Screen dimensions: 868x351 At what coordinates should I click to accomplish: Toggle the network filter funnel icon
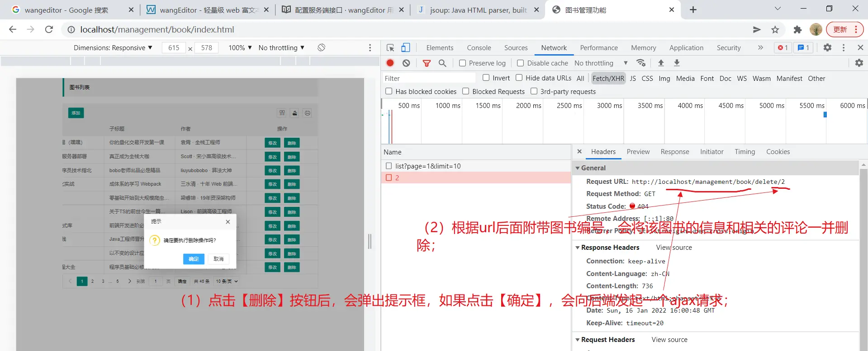point(426,63)
